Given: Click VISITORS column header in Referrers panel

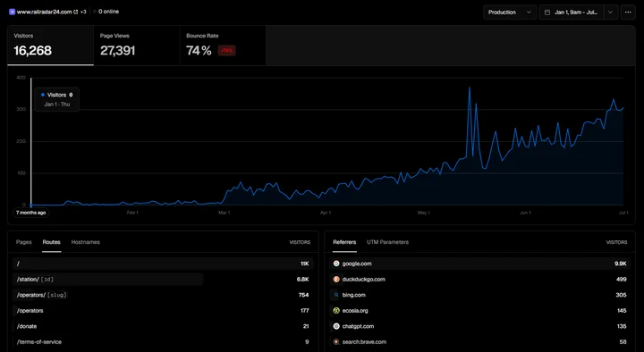Looking at the screenshot, I should point(616,242).
